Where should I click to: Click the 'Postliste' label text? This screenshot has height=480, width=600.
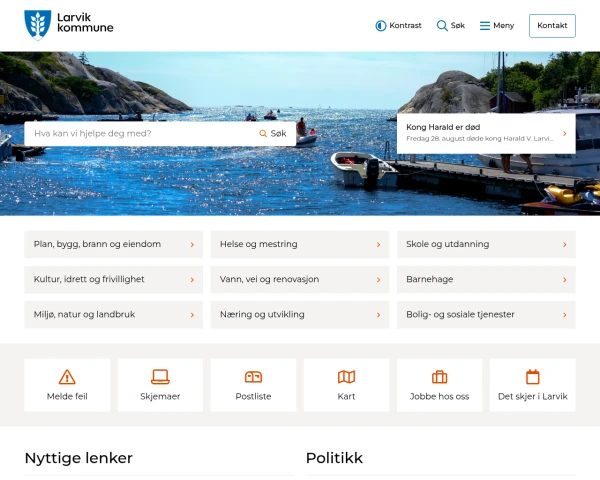[253, 397]
